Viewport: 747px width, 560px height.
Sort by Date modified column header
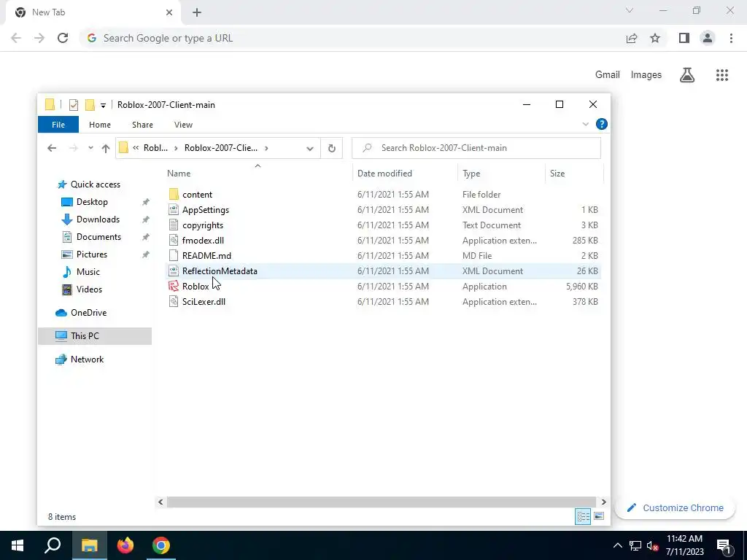tap(406, 174)
